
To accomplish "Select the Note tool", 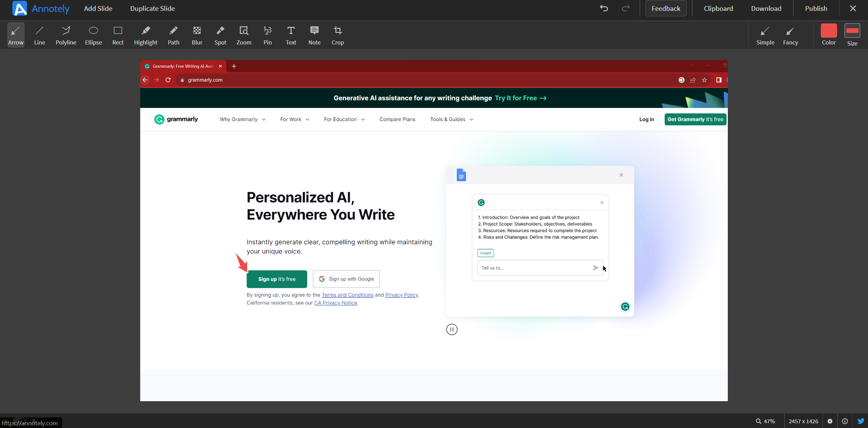I will pyautogui.click(x=314, y=35).
